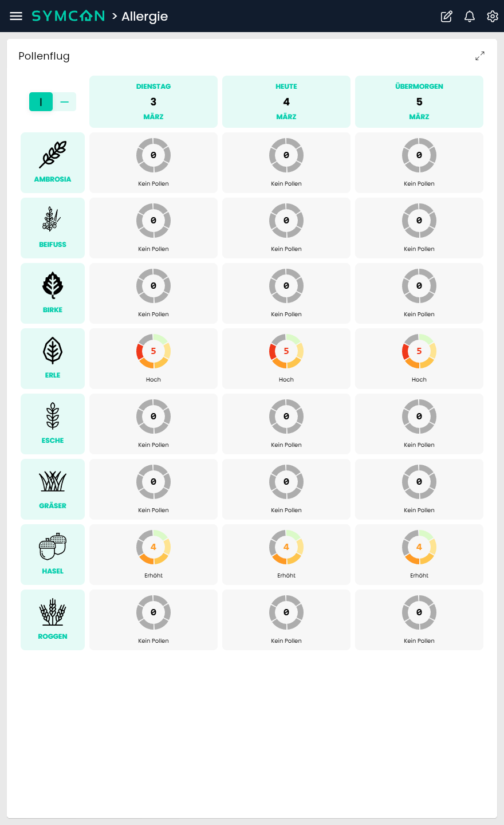
Task: Select the Heute 4 März column header
Action: pyautogui.click(x=286, y=101)
